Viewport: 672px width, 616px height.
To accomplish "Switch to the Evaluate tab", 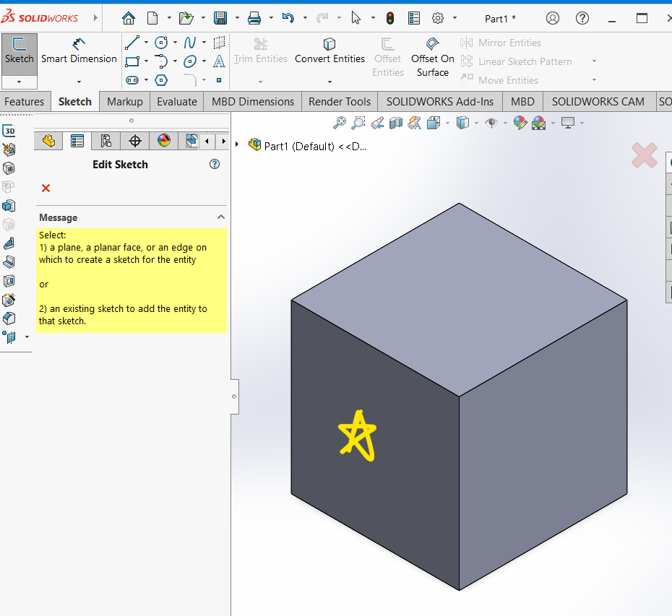I will pyautogui.click(x=176, y=102).
